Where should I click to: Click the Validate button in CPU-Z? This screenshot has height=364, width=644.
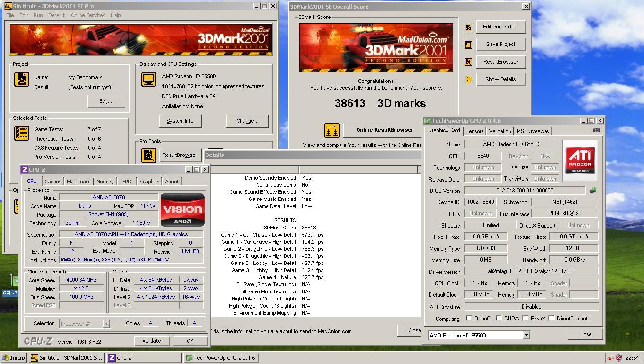152,341
